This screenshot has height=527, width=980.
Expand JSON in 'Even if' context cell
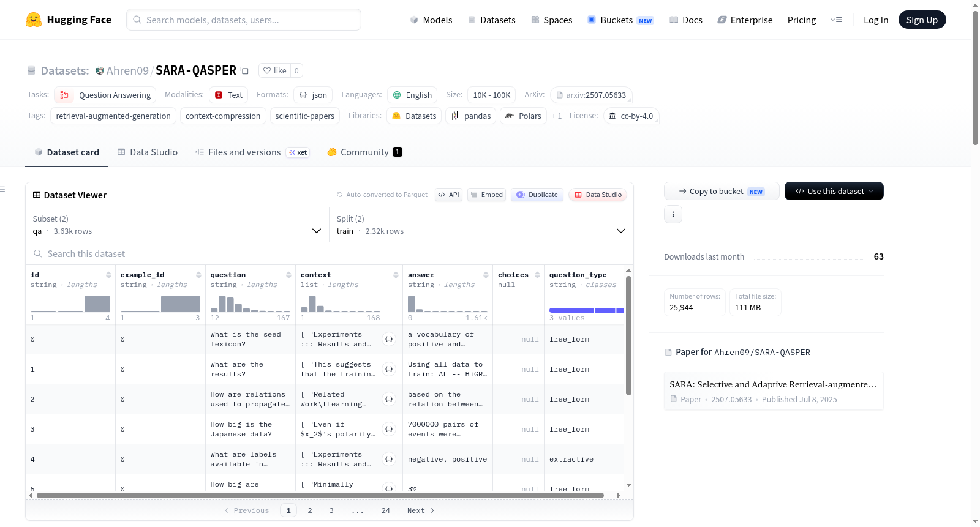[x=389, y=429]
